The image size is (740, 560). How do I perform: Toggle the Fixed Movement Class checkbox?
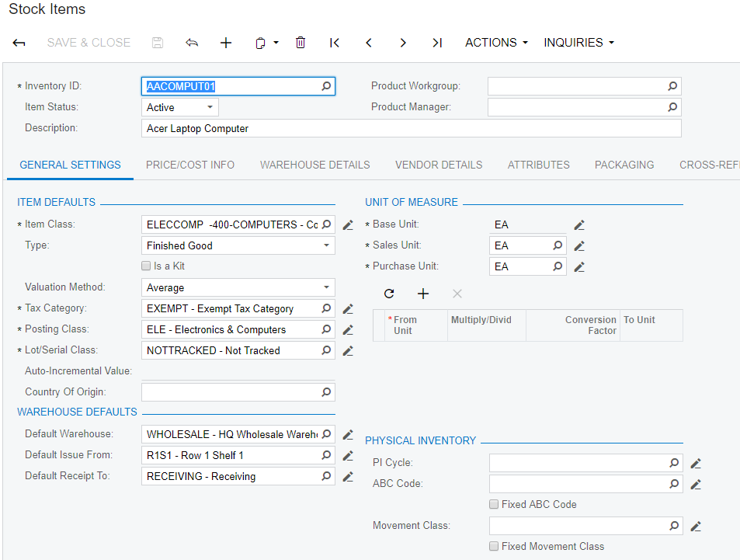point(494,547)
